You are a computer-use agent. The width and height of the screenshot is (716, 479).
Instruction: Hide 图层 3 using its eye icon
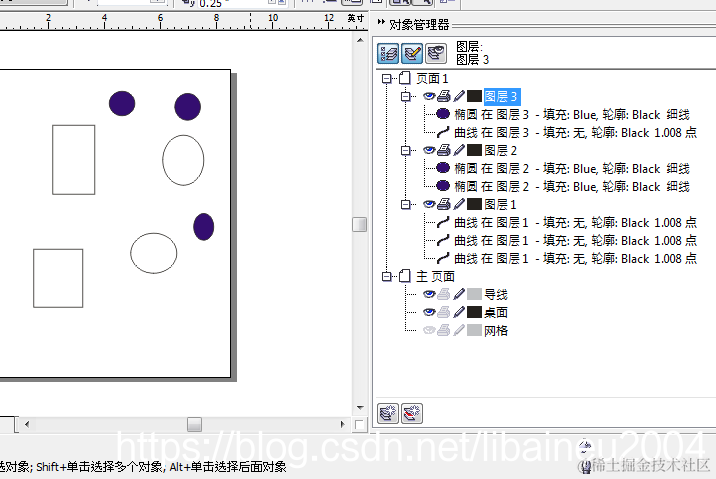429,96
